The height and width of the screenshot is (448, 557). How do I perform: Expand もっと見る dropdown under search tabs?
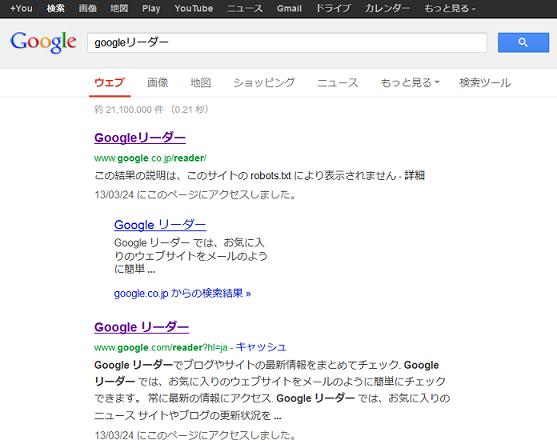pos(410,83)
